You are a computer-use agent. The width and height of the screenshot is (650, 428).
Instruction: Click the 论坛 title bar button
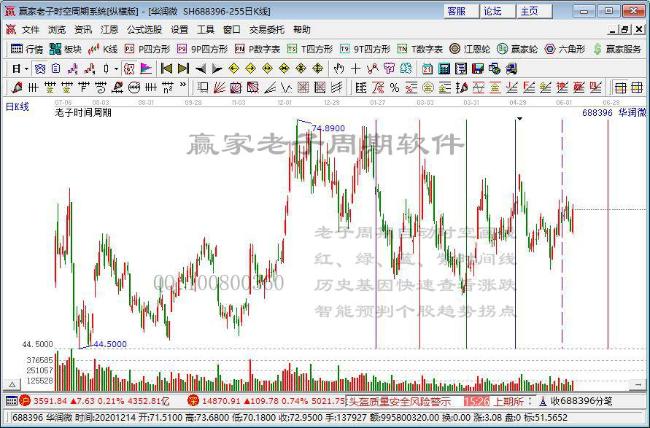497,11
